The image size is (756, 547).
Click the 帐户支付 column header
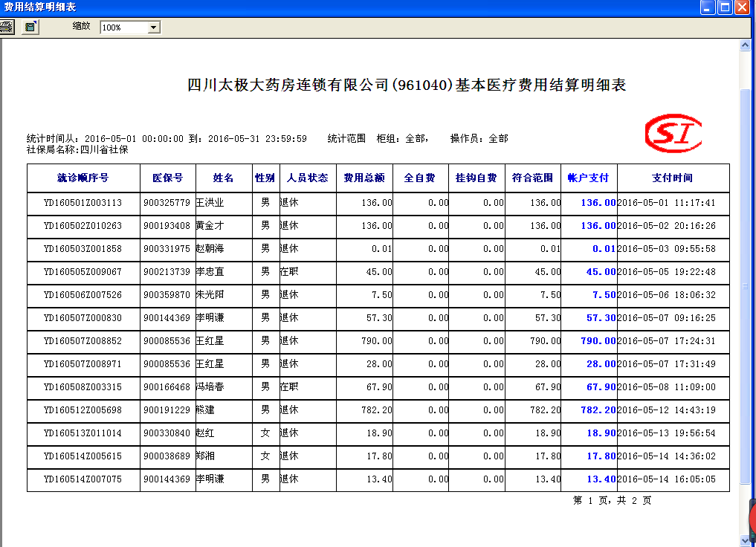(x=589, y=178)
